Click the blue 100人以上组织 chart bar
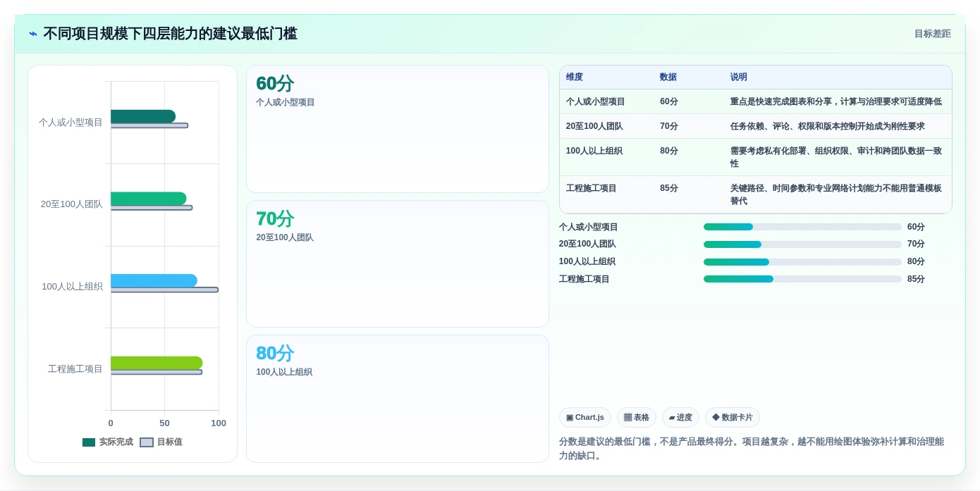Image resolution: width=980 pixels, height=491 pixels. [x=154, y=281]
